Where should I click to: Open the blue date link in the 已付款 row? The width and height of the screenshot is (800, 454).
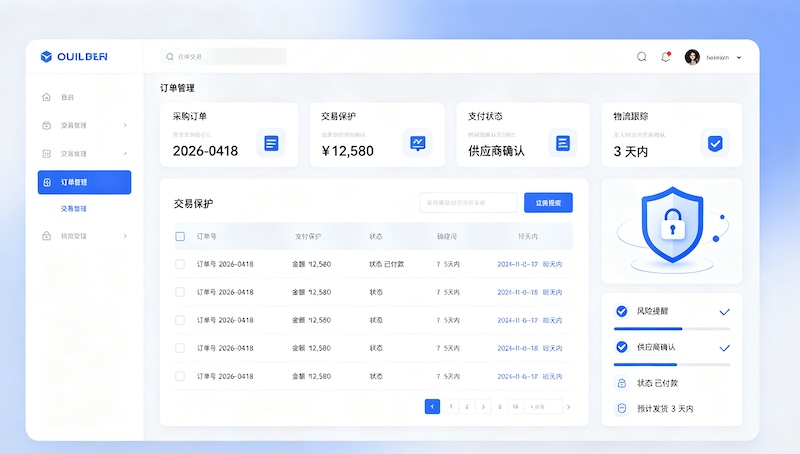[x=530, y=264]
